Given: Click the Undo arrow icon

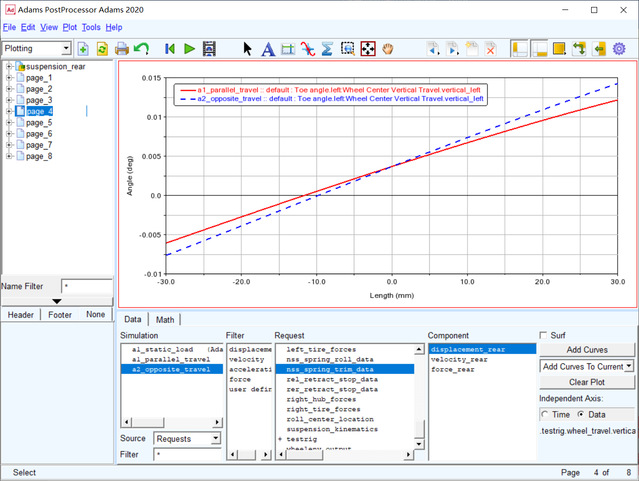Looking at the screenshot, I should click(141, 48).
